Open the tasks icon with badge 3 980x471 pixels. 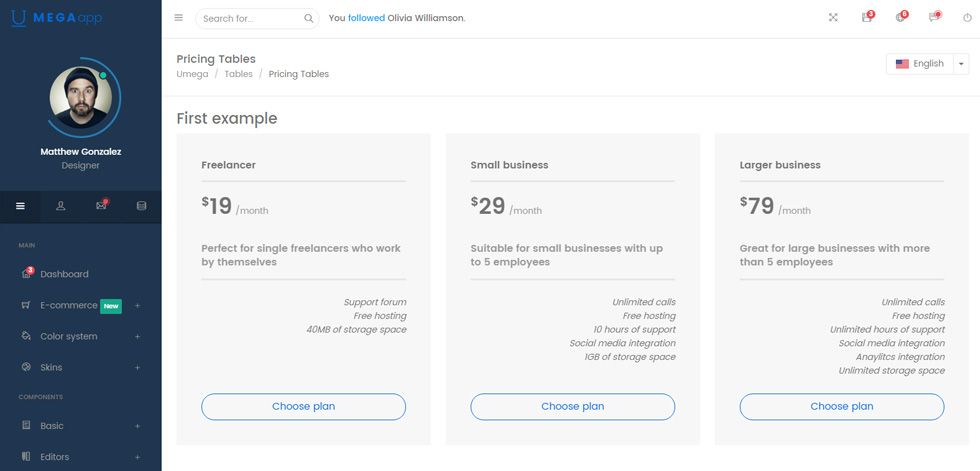pos(867,17)
